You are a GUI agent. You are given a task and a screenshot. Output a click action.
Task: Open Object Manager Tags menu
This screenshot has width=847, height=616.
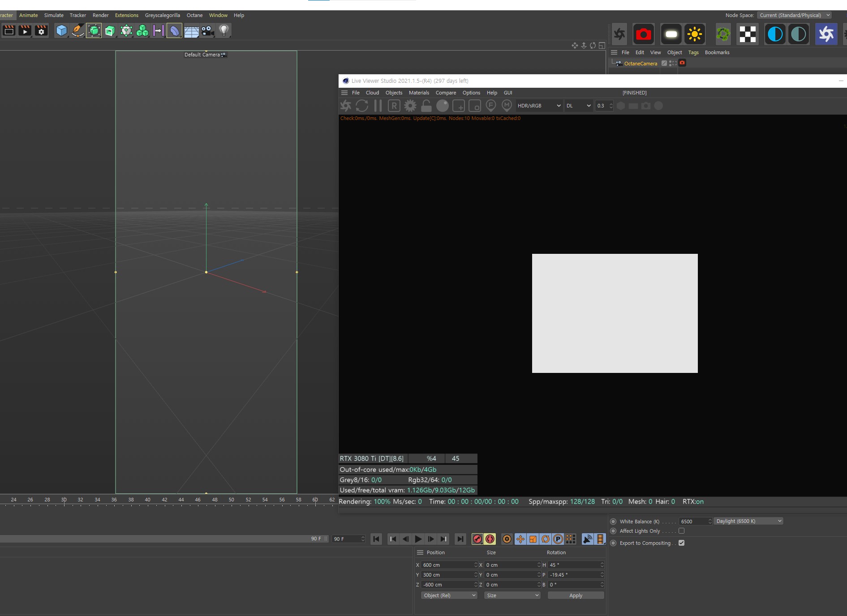point(693,52)
